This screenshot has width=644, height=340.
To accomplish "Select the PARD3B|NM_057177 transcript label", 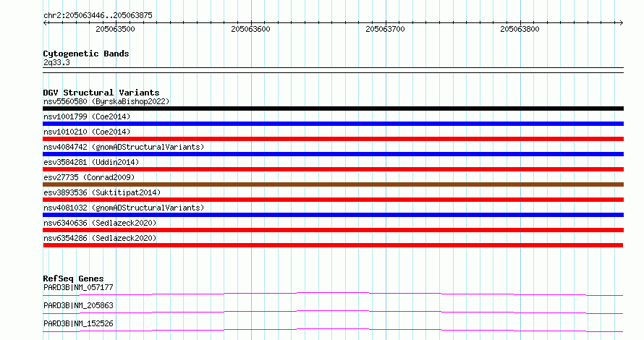I will click(x=78, y=287).
